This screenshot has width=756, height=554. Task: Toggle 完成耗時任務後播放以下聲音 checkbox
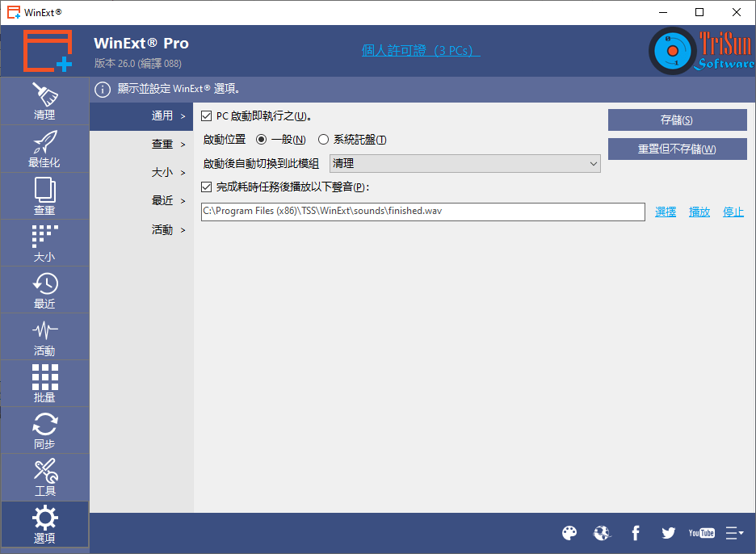pyautogui.click(x=206, y=187)
